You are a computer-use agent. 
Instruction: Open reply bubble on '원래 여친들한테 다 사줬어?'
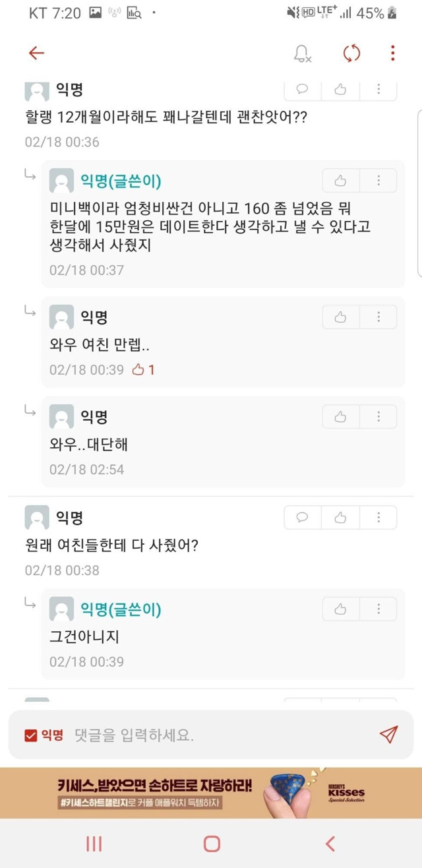coord(302,518)
